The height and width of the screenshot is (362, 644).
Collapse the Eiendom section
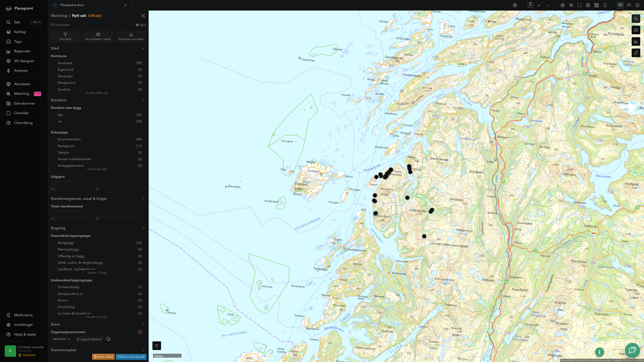pos(144,100)
